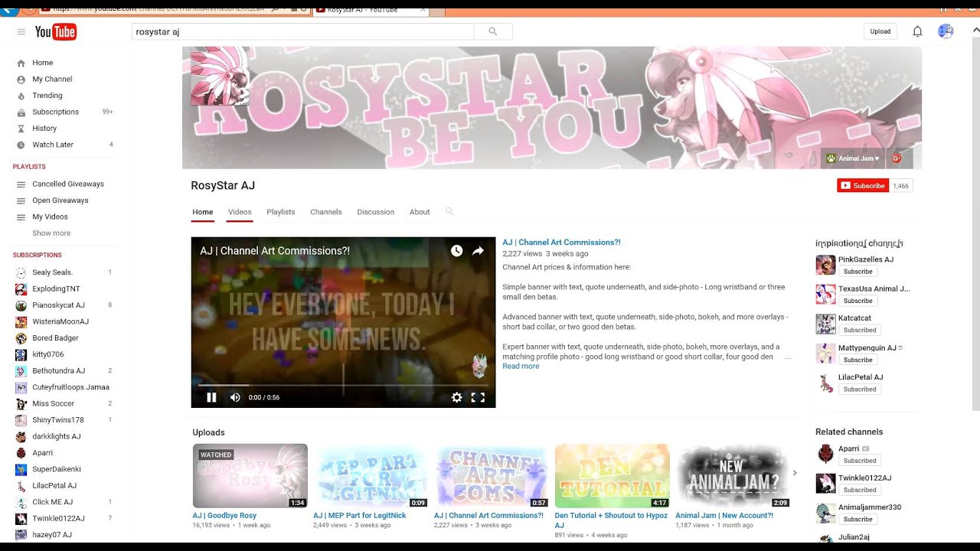Click the Pianoskycat AJ avatar
Screen dimensions: 980x551
(21, 305)
